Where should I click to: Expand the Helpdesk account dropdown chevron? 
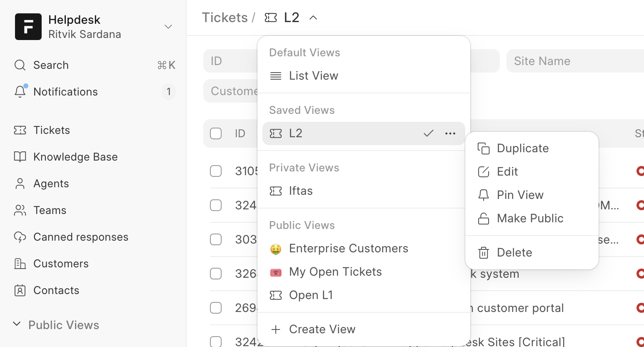168,27
